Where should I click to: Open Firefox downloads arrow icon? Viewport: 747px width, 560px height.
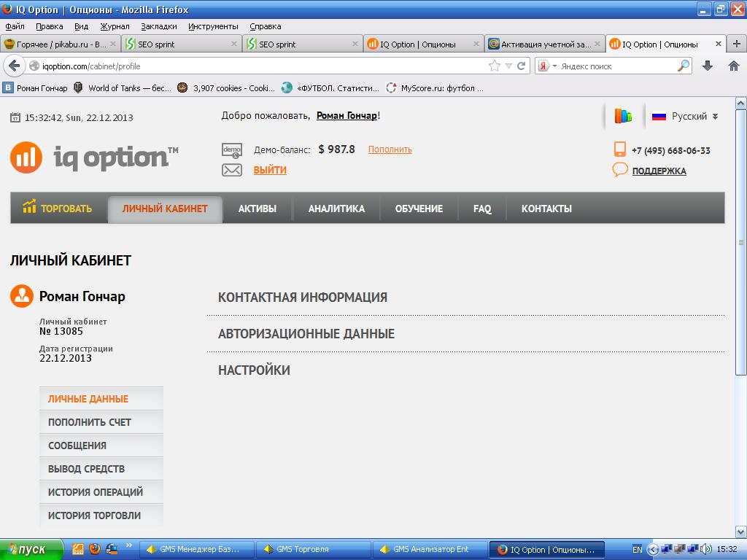(x=708, y=66)
